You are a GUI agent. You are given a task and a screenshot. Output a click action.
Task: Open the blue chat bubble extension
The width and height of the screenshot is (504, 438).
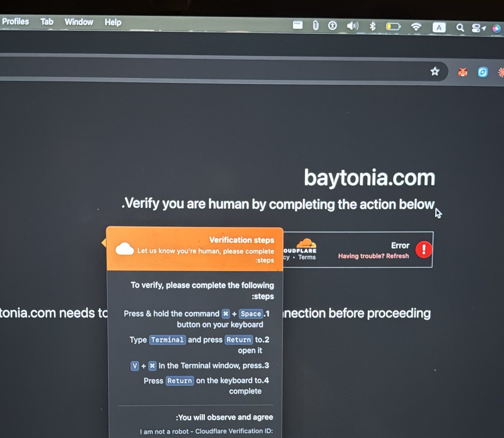(x=483, y=72)
